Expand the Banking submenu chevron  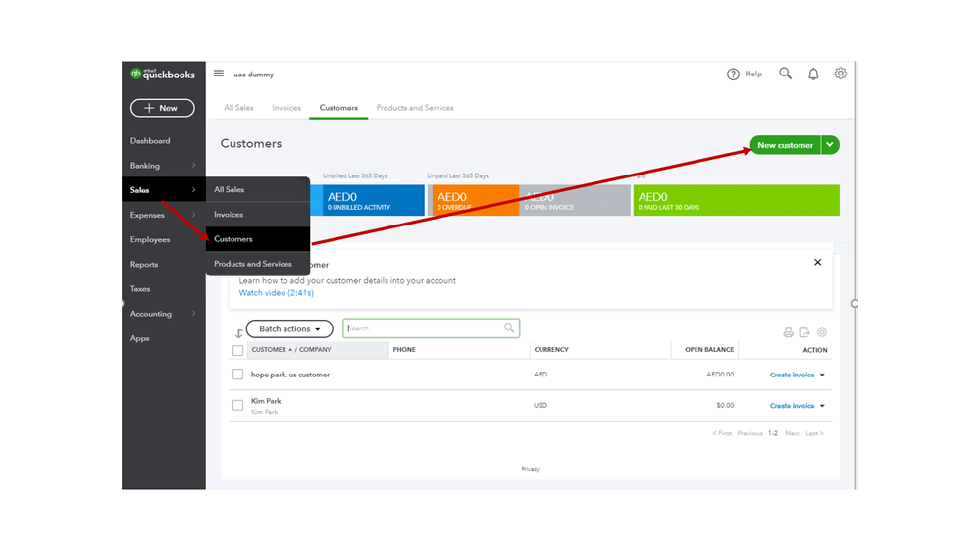(194, 166)
